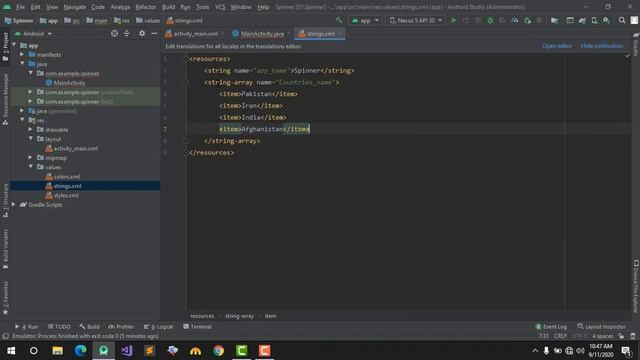Image resolution: width=640 pixels, height=360 pixels.
Task: Click the Collapse All icon in Project panel
Action: pyautogui.click(x=127, y=33)
